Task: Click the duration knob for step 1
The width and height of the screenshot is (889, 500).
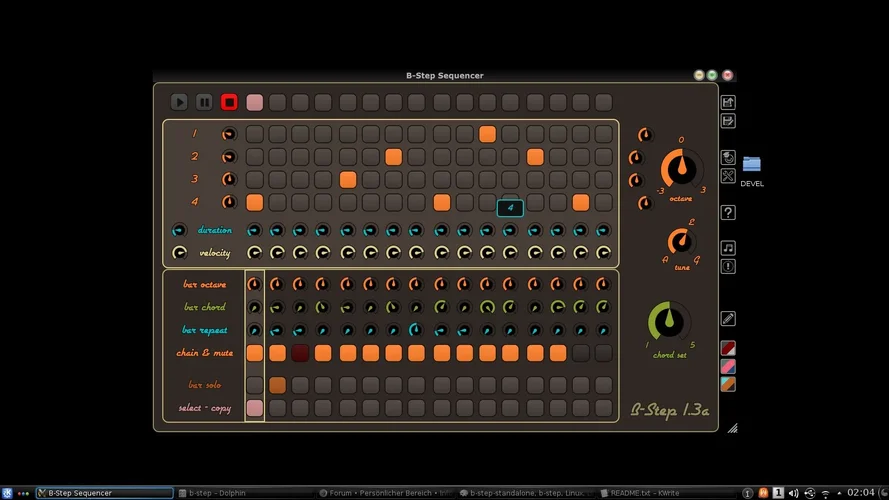Action: 255,230
